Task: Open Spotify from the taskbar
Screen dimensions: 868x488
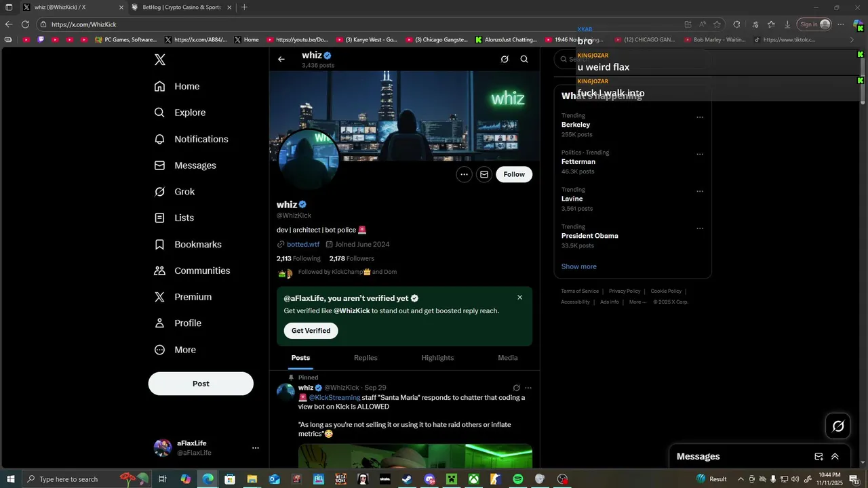Action: pos(518,479)
